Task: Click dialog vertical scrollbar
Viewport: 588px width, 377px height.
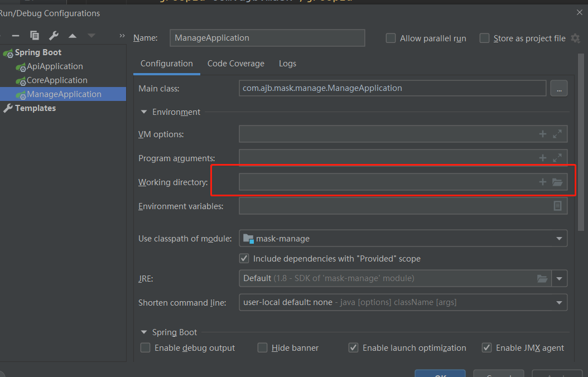Action: (581, 142)
